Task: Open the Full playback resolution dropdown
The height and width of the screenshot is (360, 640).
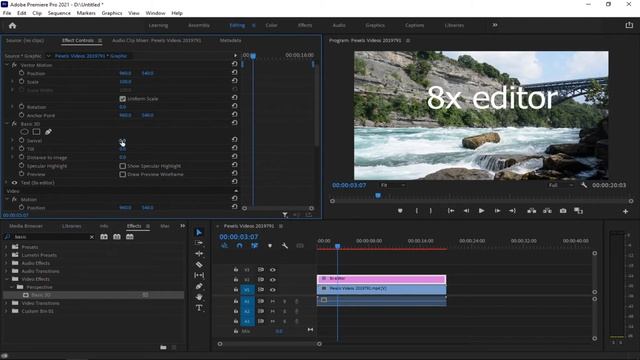Action: pos(561,185)
